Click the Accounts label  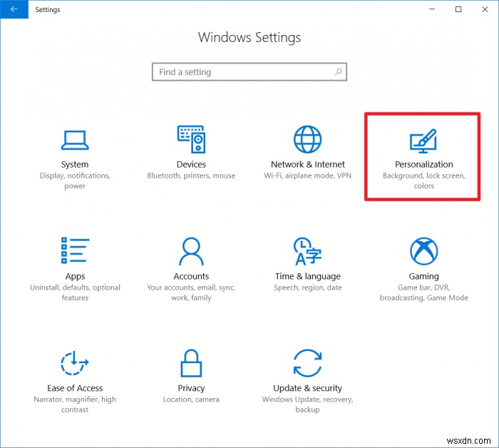(191, 276)
